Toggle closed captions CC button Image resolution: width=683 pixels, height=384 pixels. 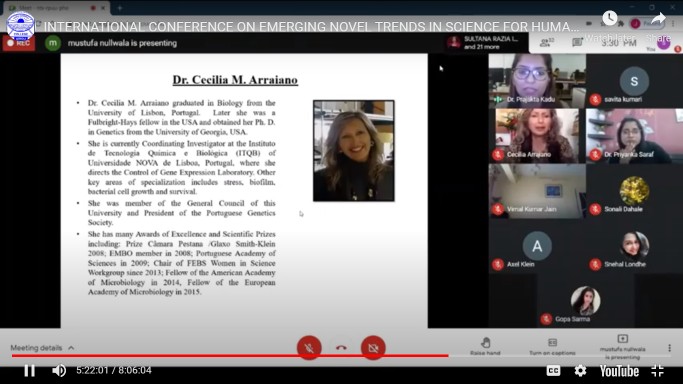(x=553, y=371)
